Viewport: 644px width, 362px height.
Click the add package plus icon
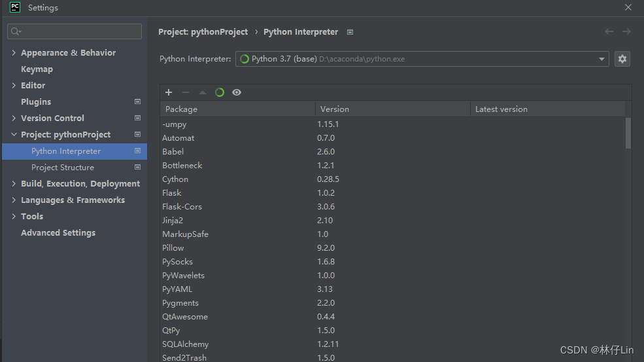169,92
